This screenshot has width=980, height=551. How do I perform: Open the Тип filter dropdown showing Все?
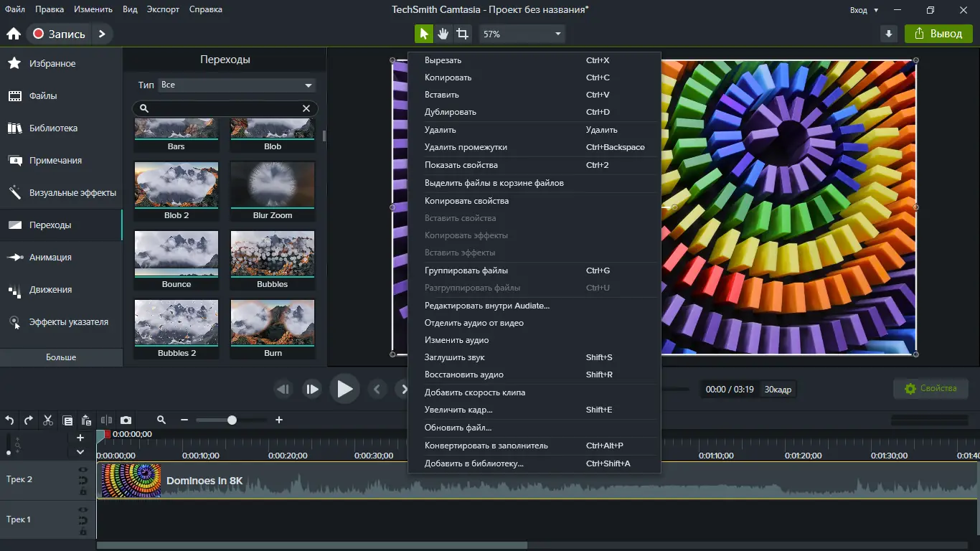[x=235, y=85]
